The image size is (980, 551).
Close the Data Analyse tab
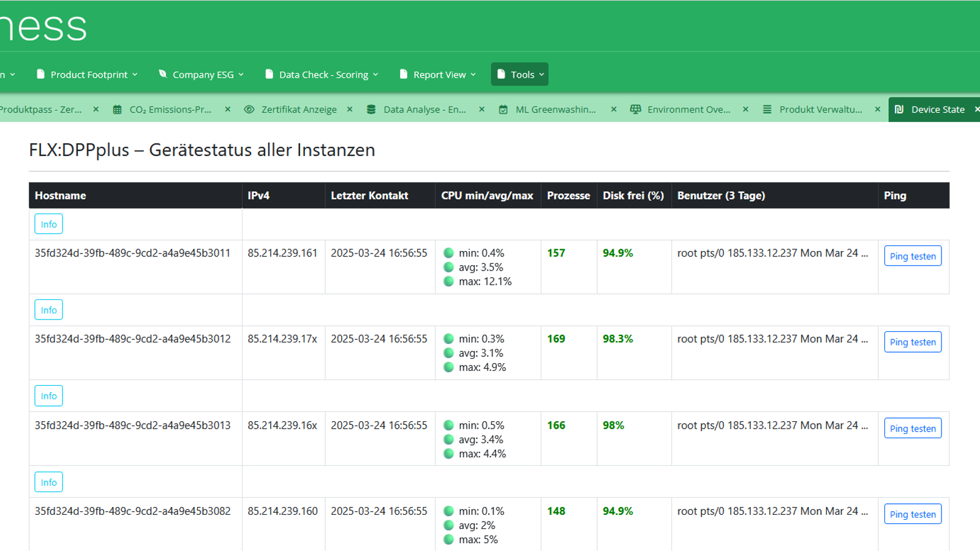tap(481, 109)
